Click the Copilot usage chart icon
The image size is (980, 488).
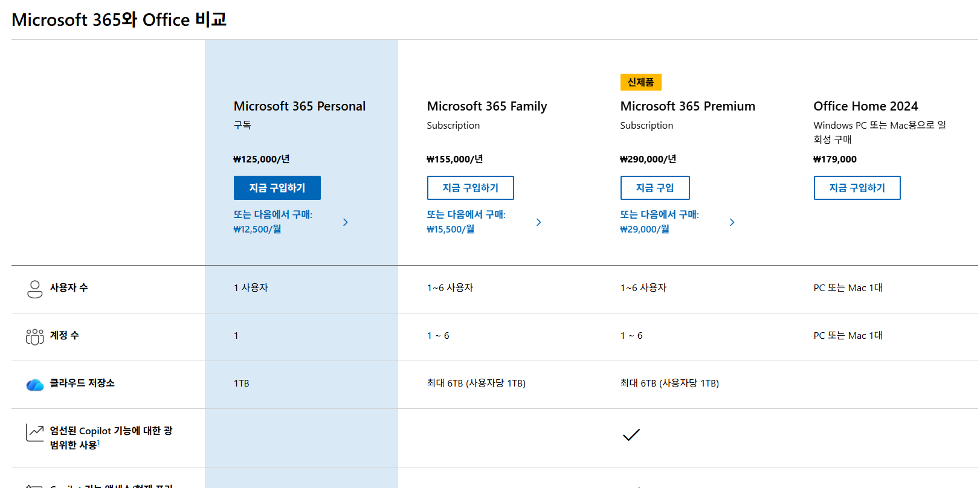tap(35, 433)
